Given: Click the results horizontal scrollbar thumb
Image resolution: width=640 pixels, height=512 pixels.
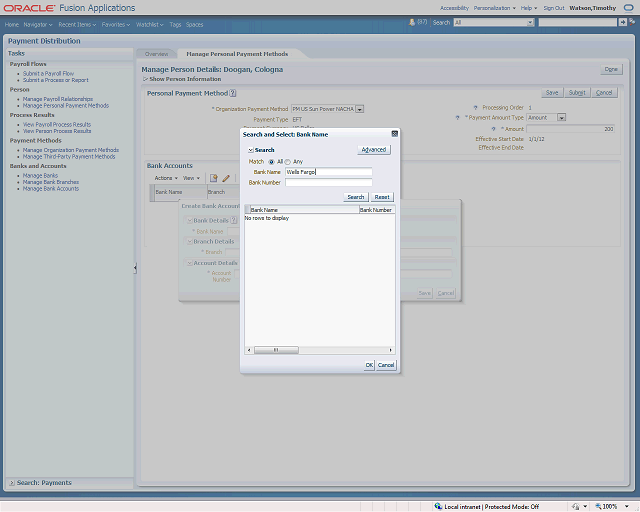Looking at the screenshot, I should click(276, 350).
